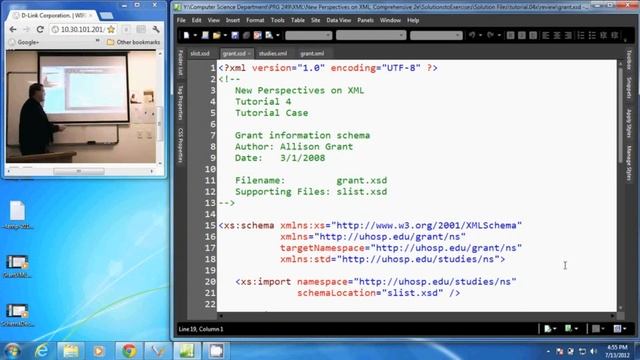Image resolution: width=640 pixels, height=360 pixels.
Task: Click Decrease Indent icon
Action: pos(603,36)
